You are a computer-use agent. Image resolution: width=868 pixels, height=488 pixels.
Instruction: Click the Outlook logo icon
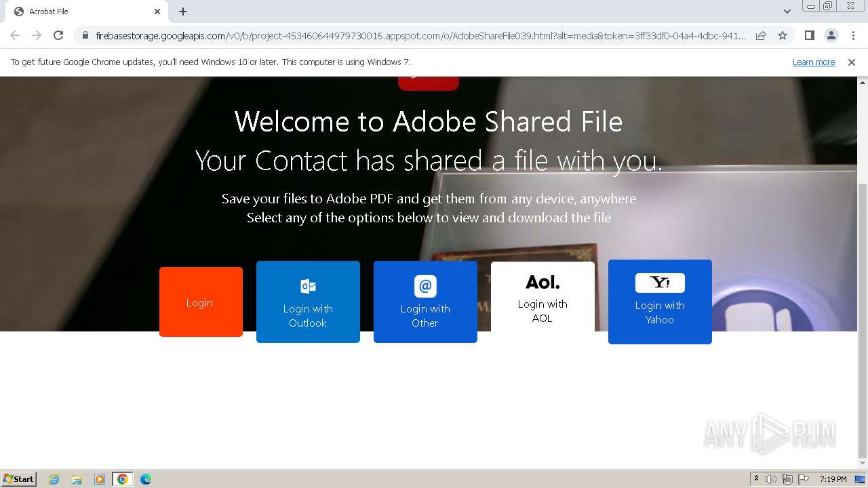pos(308,286)
